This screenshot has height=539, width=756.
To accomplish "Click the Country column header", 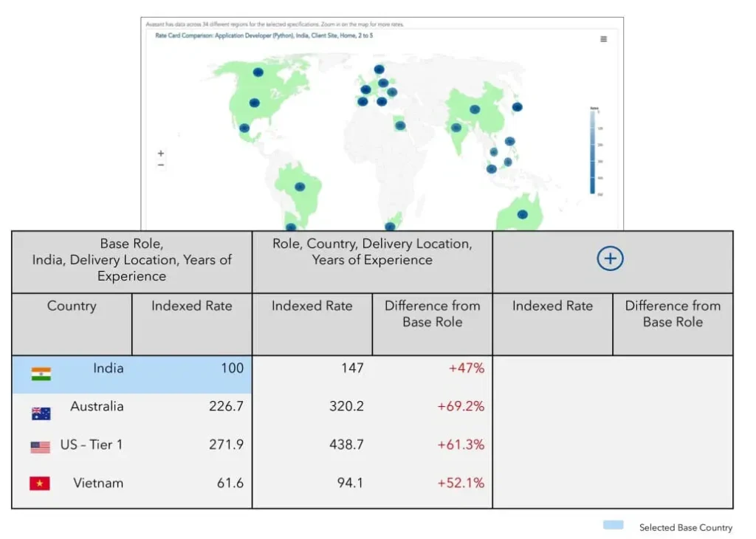I will click(72, 306).
